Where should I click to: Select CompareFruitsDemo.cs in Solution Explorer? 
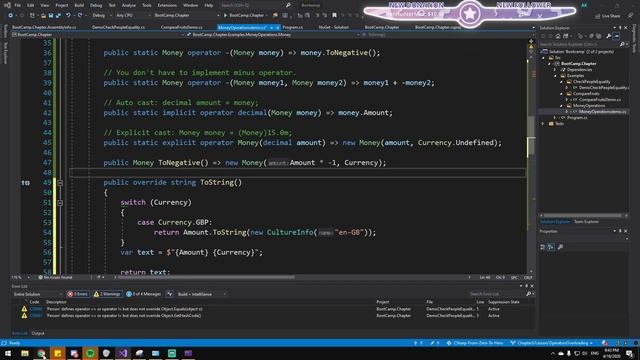click(x=600, y=100)
